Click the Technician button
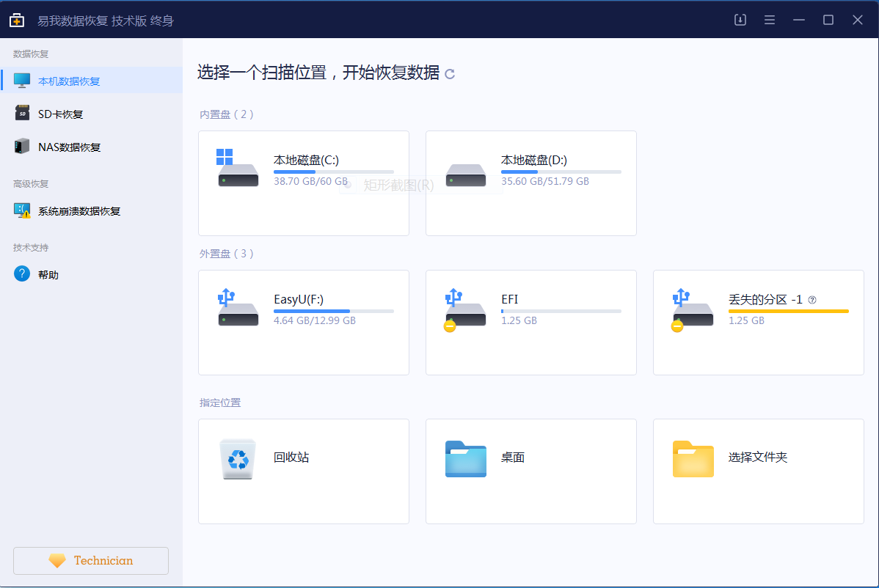 91,561
